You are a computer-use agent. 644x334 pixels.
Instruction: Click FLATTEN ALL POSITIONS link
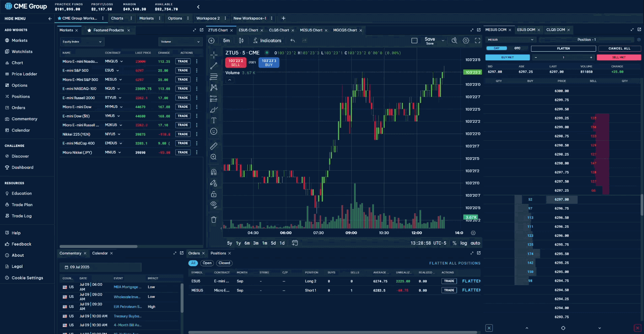(455, 263)
